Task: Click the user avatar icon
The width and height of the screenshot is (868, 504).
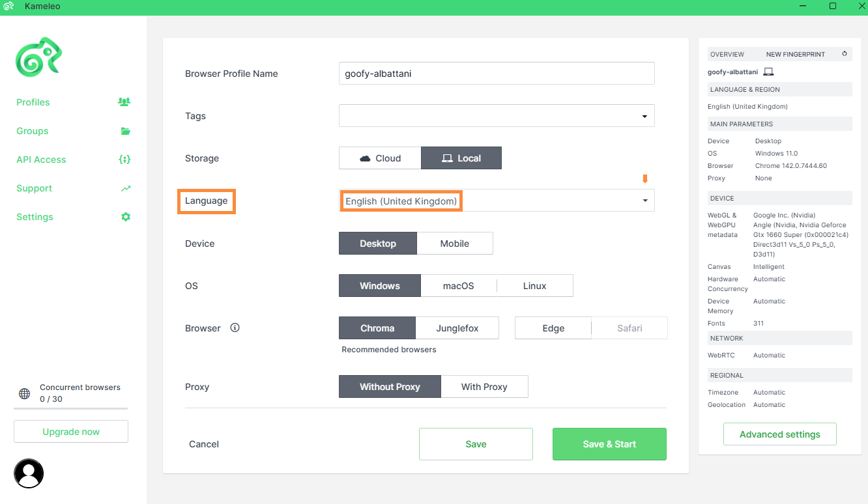Action: (29, 473)
